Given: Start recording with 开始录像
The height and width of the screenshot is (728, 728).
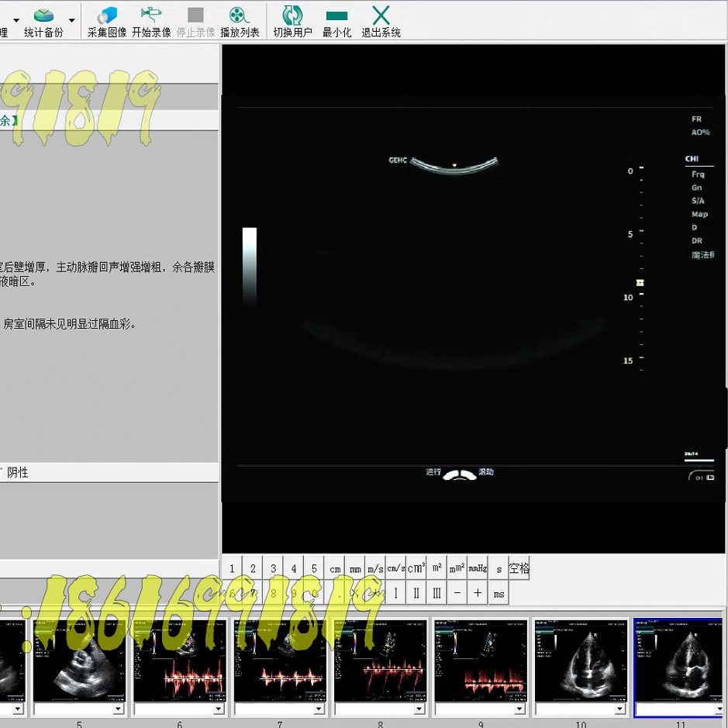Looking at the screenshot, I should pos(151,22).
